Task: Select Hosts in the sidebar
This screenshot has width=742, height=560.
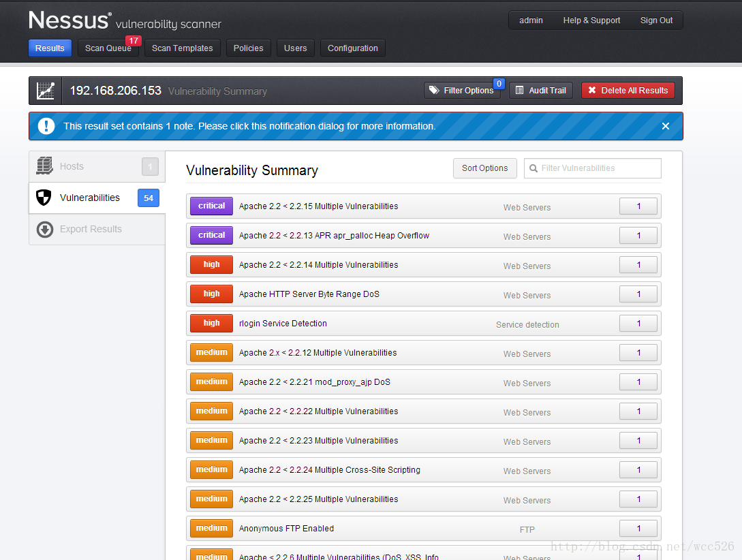Action: (x=97, y=166)
